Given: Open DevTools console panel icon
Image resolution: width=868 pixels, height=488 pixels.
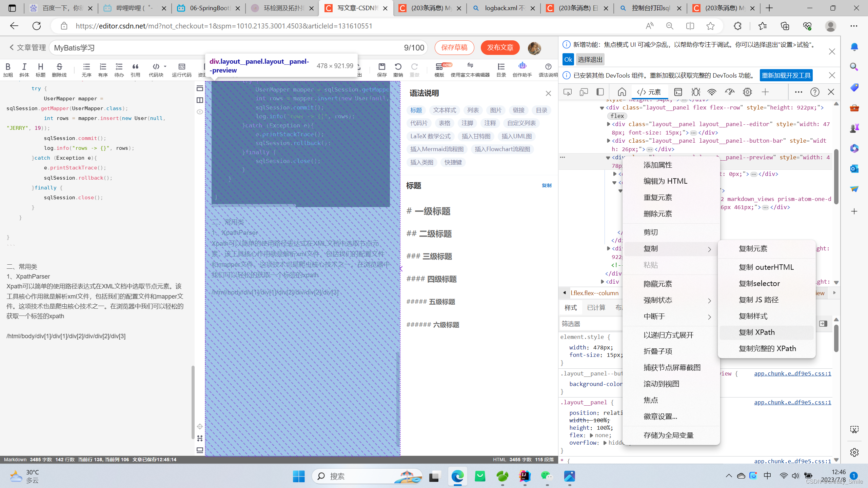Looking at the screenshot, I should 678,92.
